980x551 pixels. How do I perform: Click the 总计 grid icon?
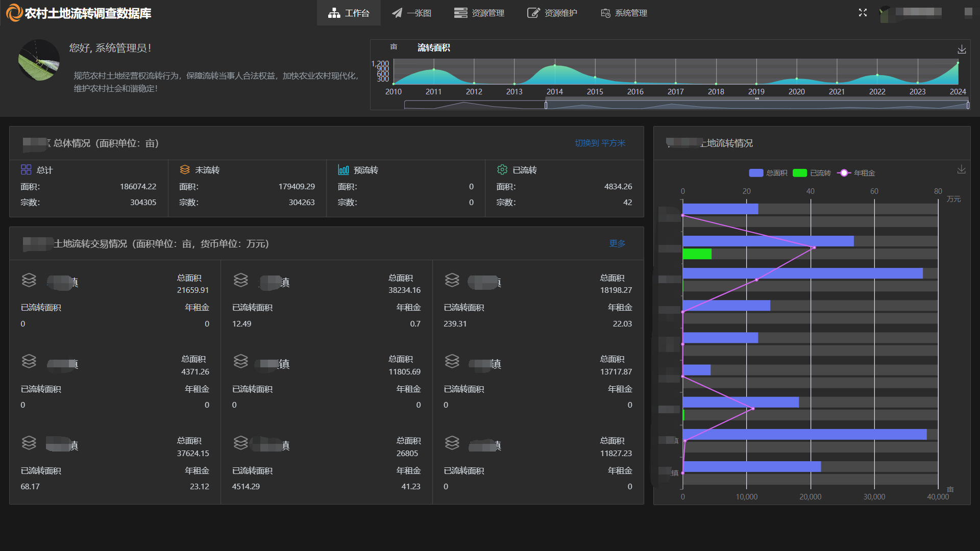coord(26,169)
